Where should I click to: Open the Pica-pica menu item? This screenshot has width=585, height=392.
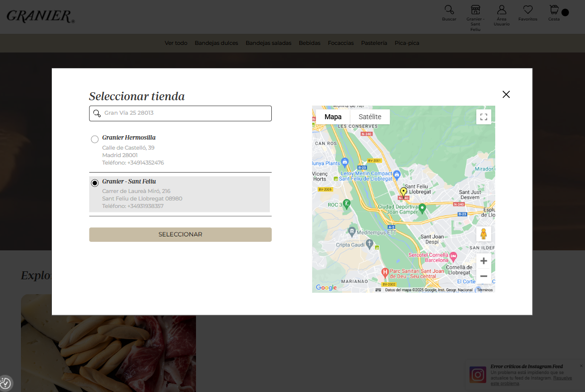[406, 43]
